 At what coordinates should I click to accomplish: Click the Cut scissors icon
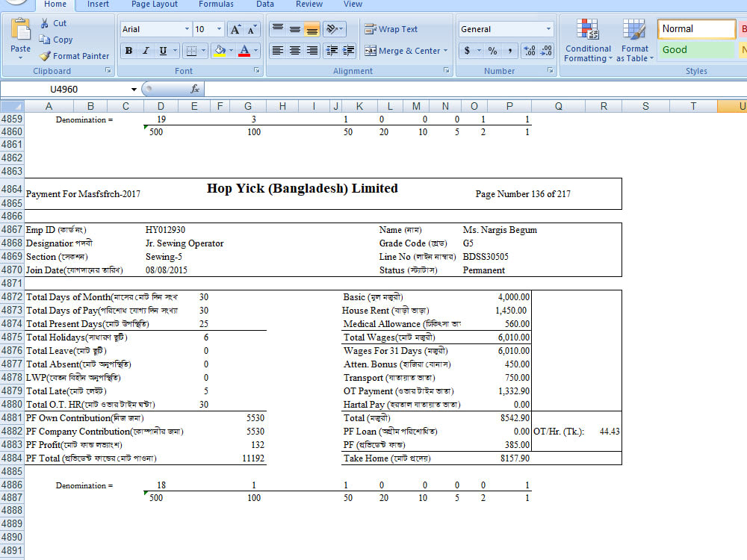click(45, 23)
